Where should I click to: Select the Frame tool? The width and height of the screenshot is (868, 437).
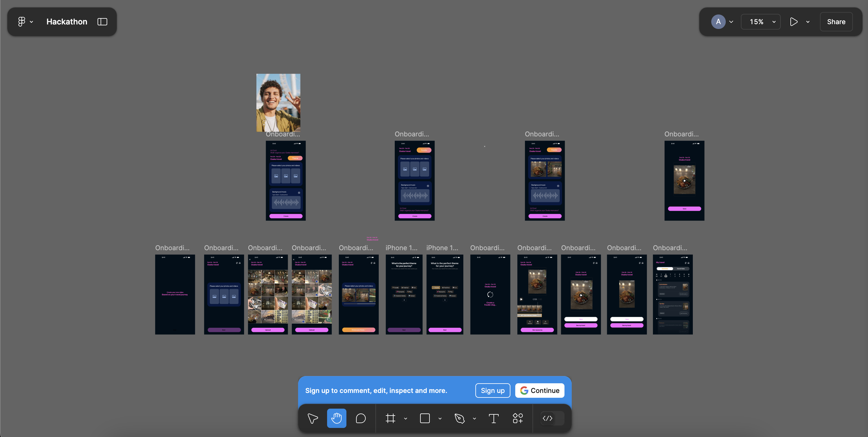pyautogui.click(x=390, y=419)
